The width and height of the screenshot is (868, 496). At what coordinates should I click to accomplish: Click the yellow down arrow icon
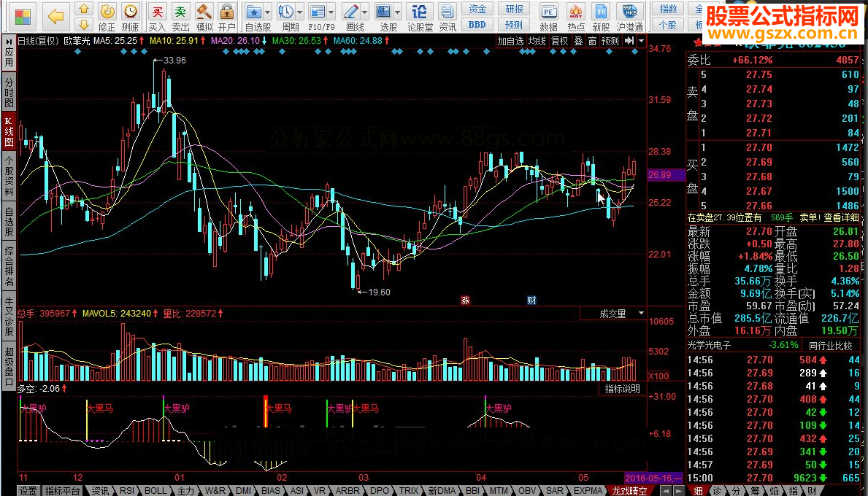[x=84, y=24]
